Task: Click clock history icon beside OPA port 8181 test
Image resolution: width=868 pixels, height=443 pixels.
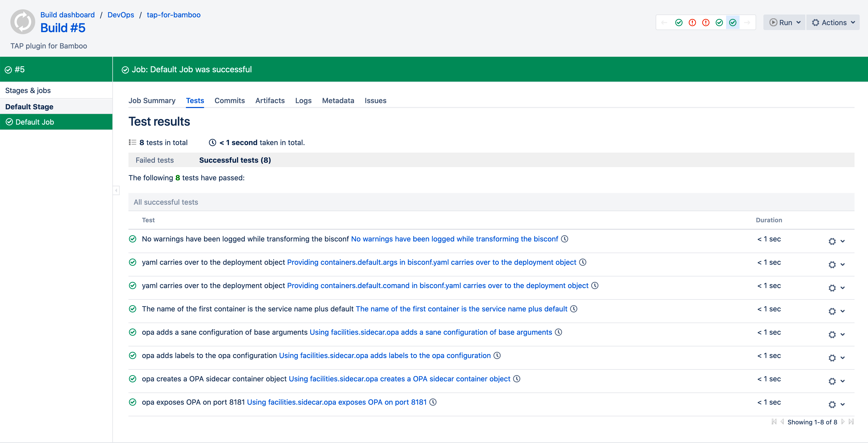Action: coord(433,402)
